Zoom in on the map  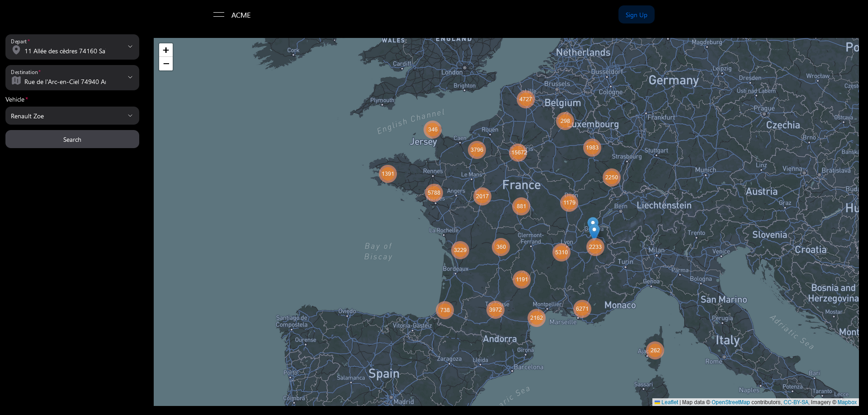[166, 50]
